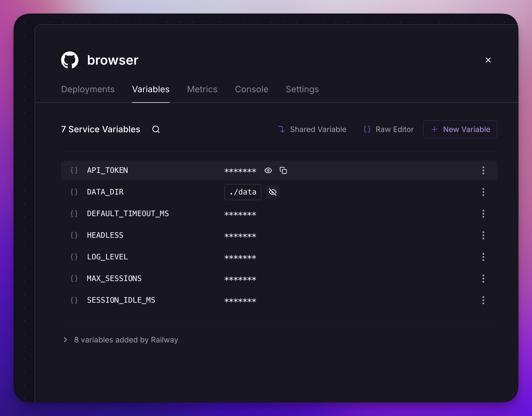532x416 pixels.
Task: Open the Metrics tab
Action: tap(202, 89)
